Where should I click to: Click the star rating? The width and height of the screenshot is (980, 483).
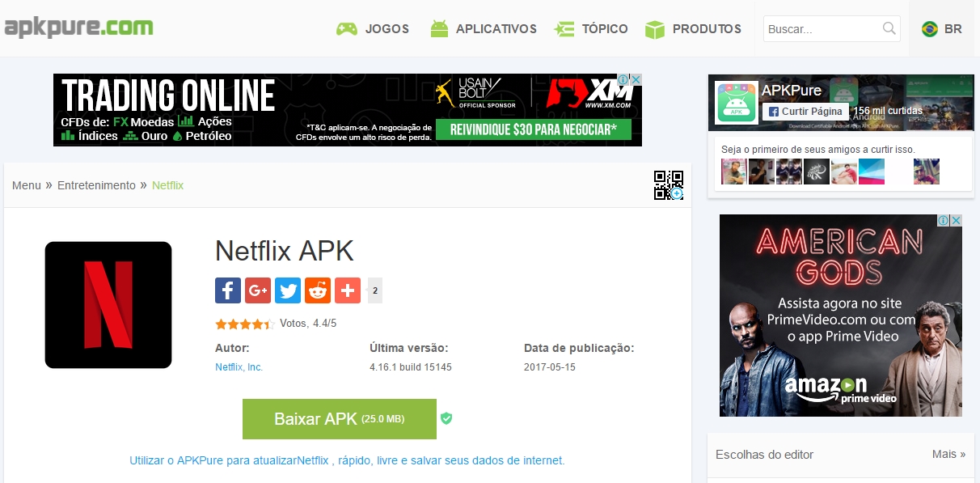click(x=245, y=324)
